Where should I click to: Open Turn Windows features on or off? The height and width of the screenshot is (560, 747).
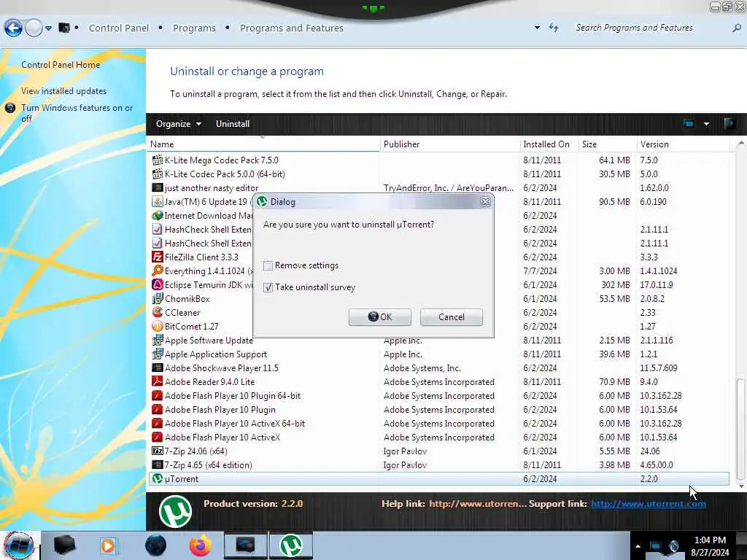click(77, 113)
